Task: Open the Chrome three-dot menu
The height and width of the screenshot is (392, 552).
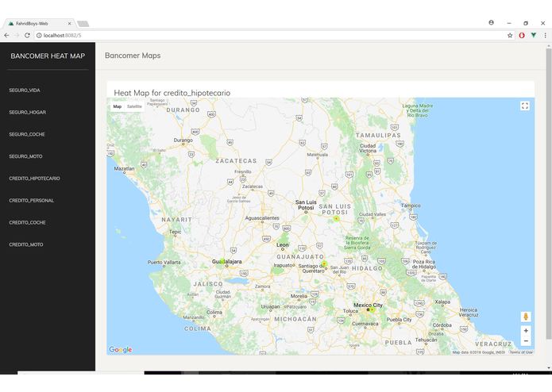Action: click(x=545, y=35)
